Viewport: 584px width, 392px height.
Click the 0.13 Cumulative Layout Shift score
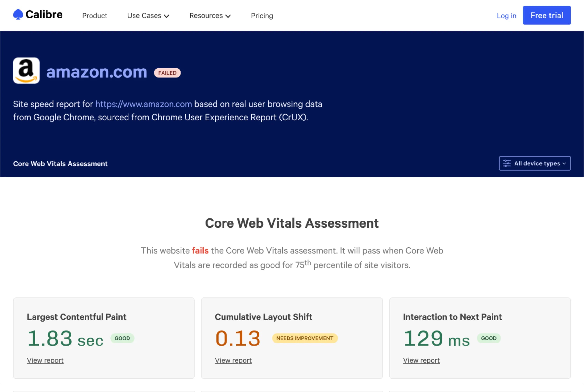click(237, 338)
